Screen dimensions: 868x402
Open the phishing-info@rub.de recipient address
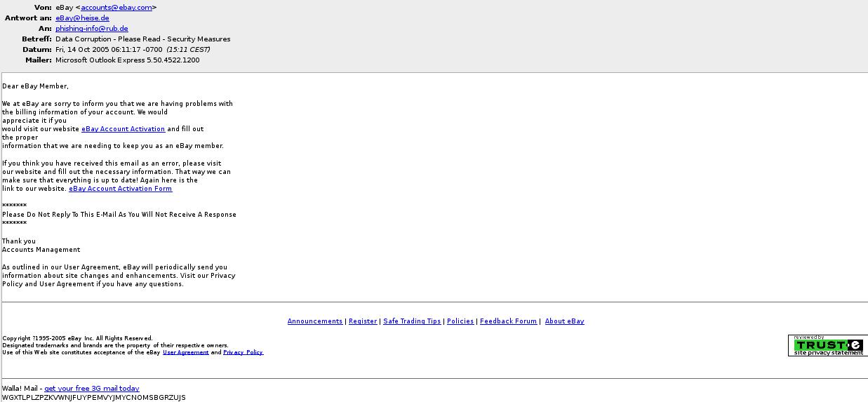pos(92,29)
